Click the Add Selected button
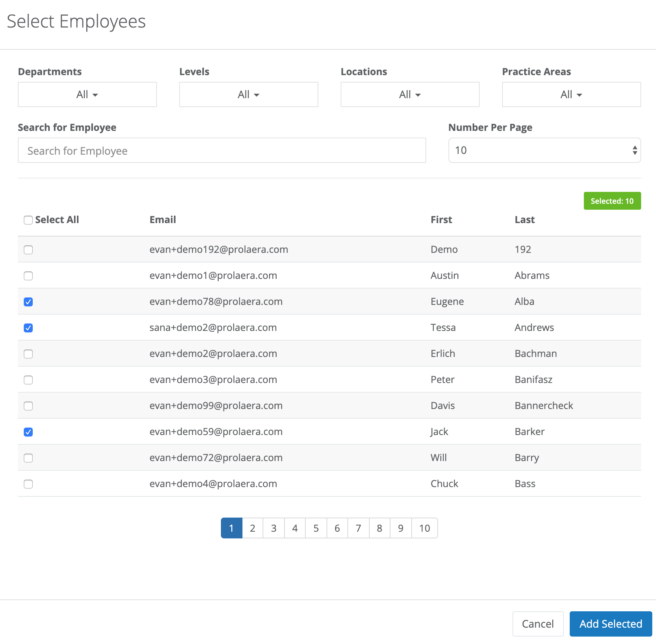 pyautogui.click(x=611, y=624)
